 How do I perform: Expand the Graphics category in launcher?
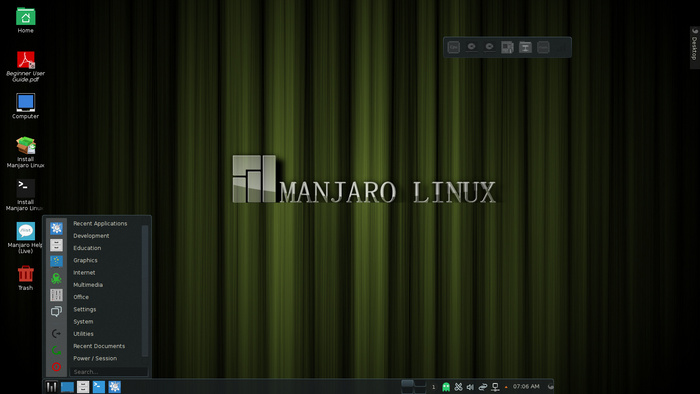tap(85, 260)
